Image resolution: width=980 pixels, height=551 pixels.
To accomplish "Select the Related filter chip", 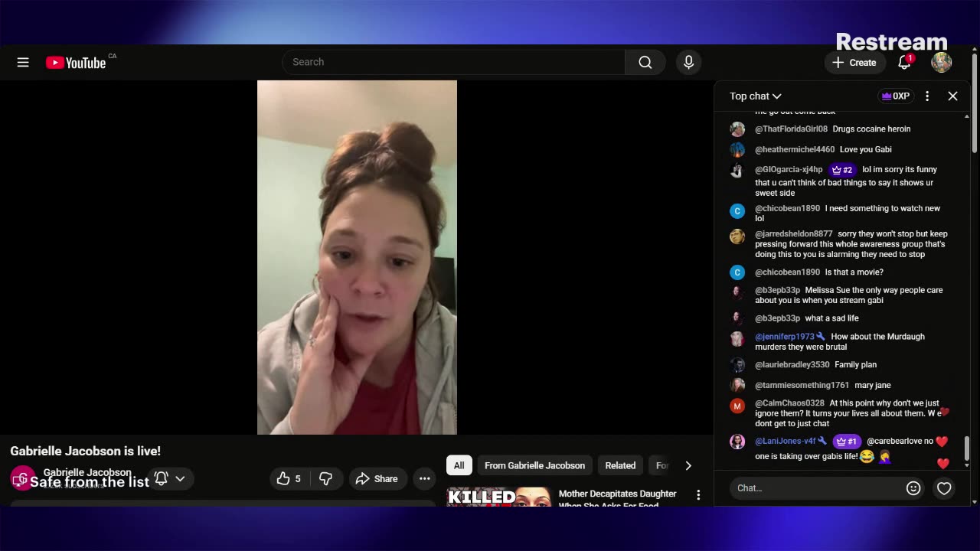I will click(x=620, y=465).
